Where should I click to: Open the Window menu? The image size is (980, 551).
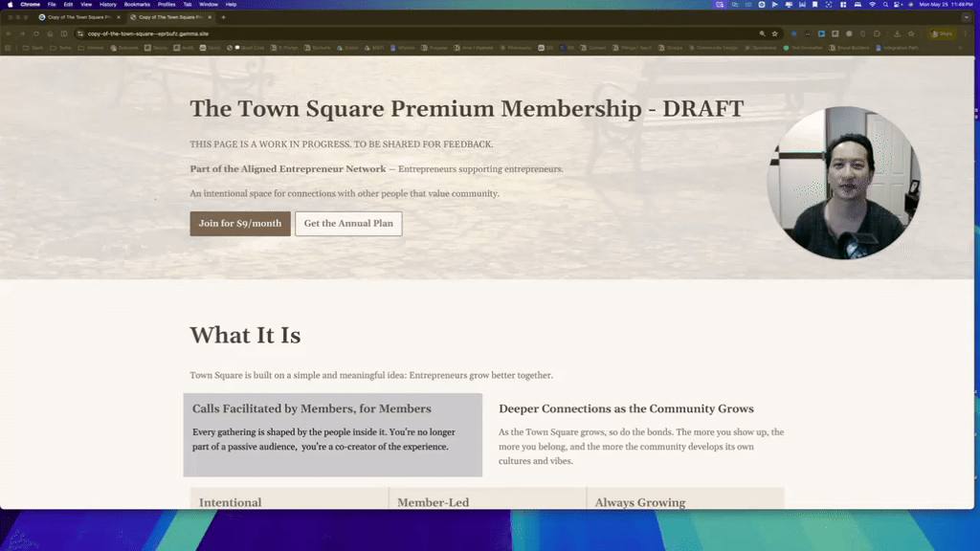tap(209, 5)
